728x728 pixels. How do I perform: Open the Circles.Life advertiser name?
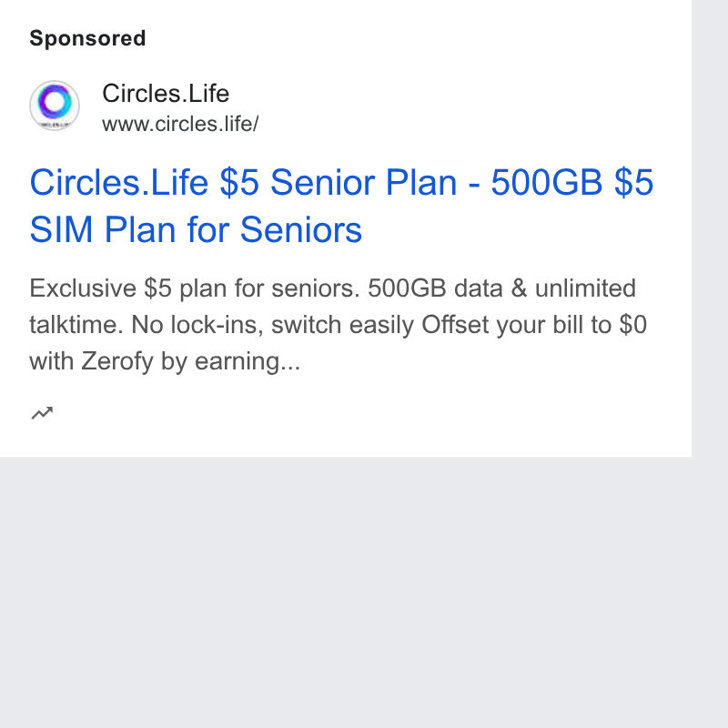point(166,94)
